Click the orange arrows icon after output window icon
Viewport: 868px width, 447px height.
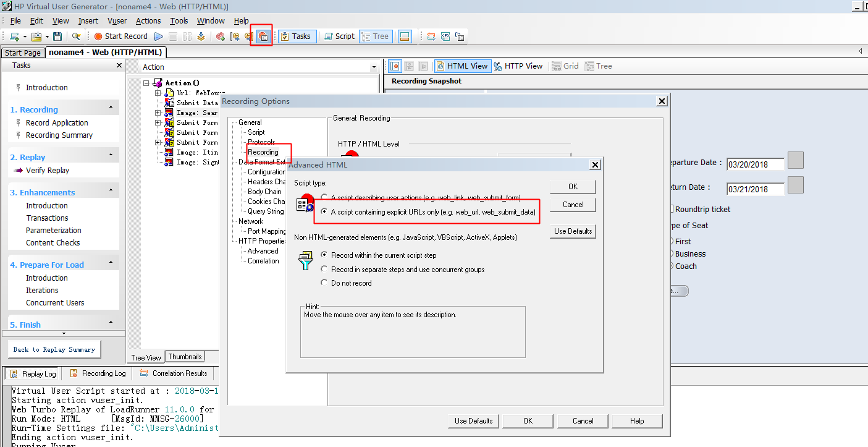[431, 36]
